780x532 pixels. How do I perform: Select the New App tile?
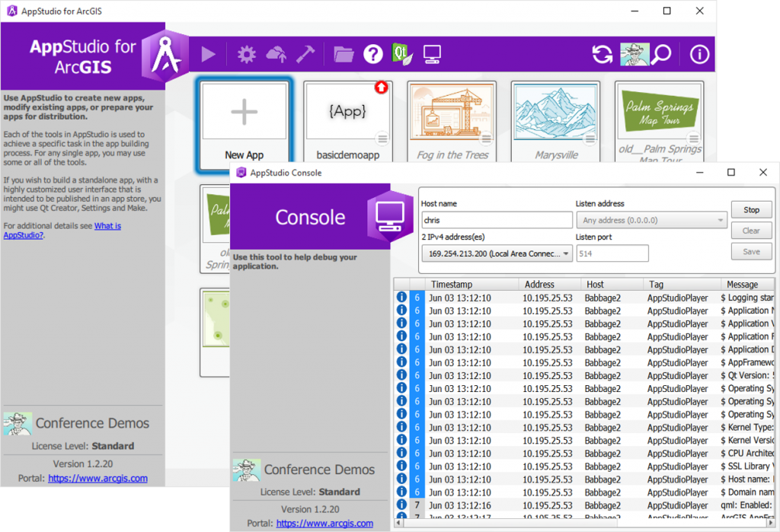(245, 124)
